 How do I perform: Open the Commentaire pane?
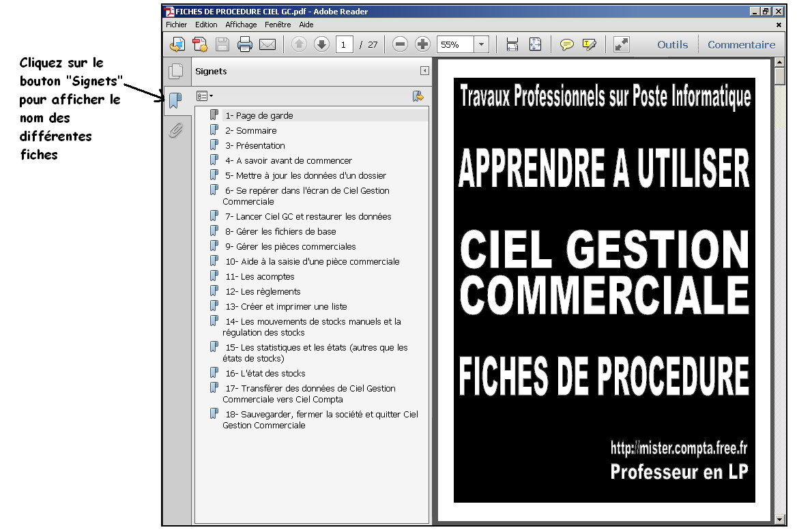[x=742, y=45]
